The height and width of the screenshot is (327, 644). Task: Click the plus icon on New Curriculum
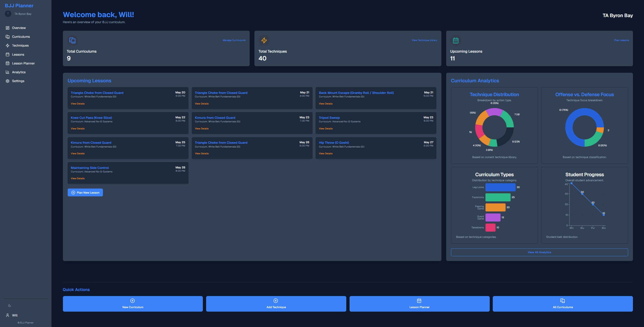133,301
